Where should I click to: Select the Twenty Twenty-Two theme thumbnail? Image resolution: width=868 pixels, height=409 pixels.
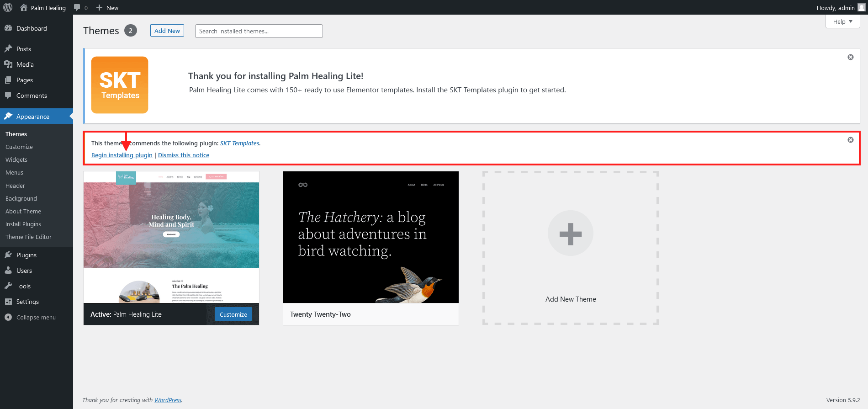tap(370, 237)
